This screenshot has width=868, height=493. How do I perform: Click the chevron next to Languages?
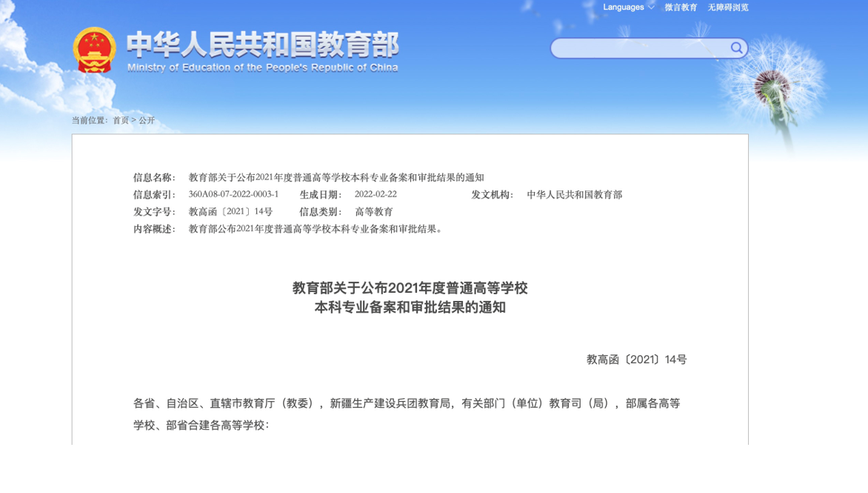pos(652,7)
